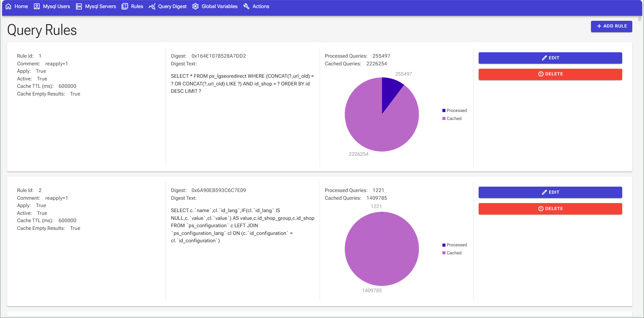Click DELETE on Rule 1
The height and width of the screenshot is (318, 644).
pyautogui.click(x=550, y=74)
